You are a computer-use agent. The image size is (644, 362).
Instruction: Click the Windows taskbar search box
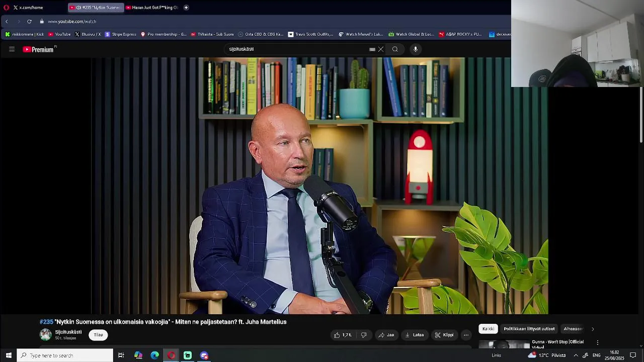click(x=65, y=355)
